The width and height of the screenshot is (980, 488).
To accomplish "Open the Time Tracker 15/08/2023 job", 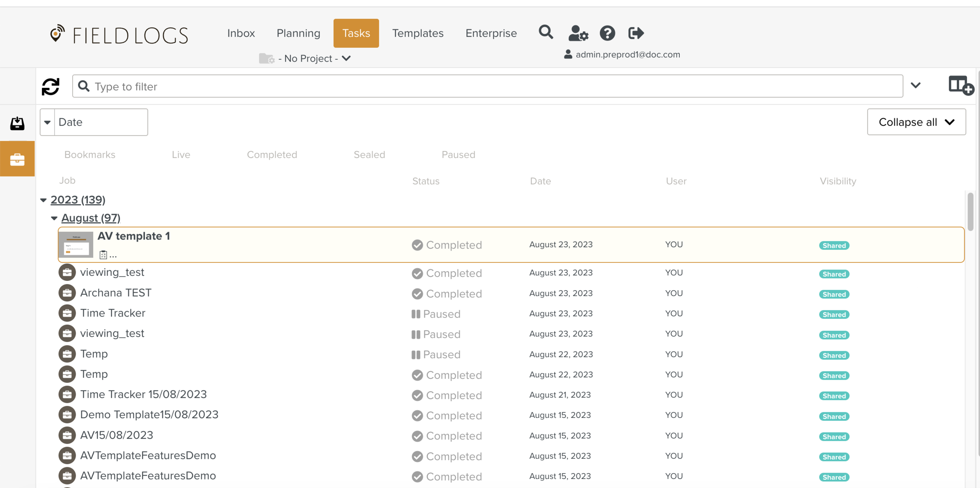I will 143,394.
